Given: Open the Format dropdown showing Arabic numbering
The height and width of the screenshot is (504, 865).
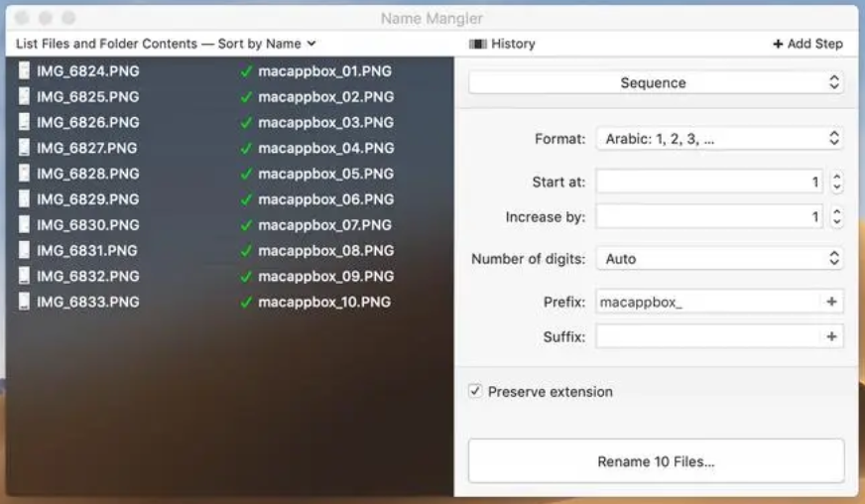Looking at the screenshot, I should [x=719, y=139].
